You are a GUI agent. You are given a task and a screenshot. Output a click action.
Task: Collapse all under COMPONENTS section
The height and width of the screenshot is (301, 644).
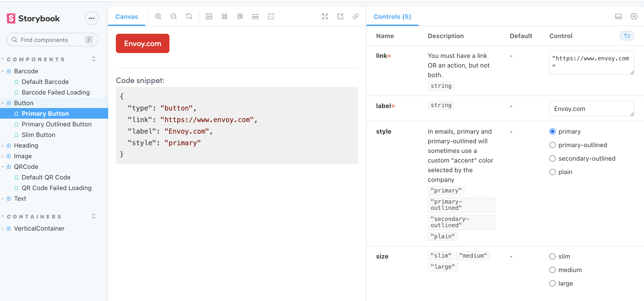[93, 59]
